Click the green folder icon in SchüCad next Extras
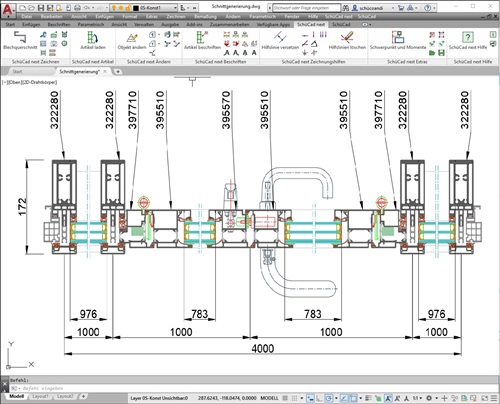Screen dimensions: 500x404 point(432,53)
